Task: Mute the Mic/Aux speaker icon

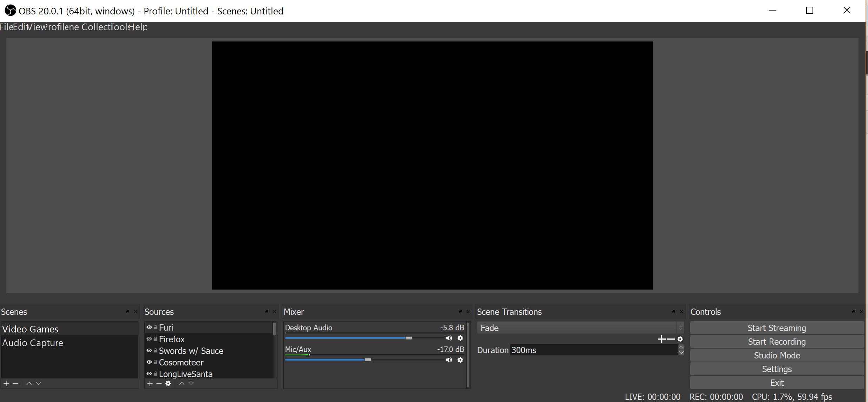Action: click(x=449, y=360)
